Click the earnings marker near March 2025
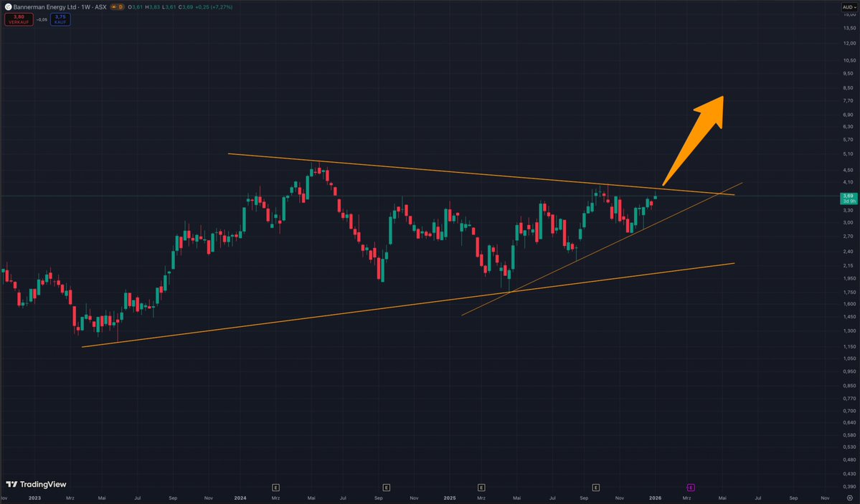860x504 pixels. (x=481, y=487)
